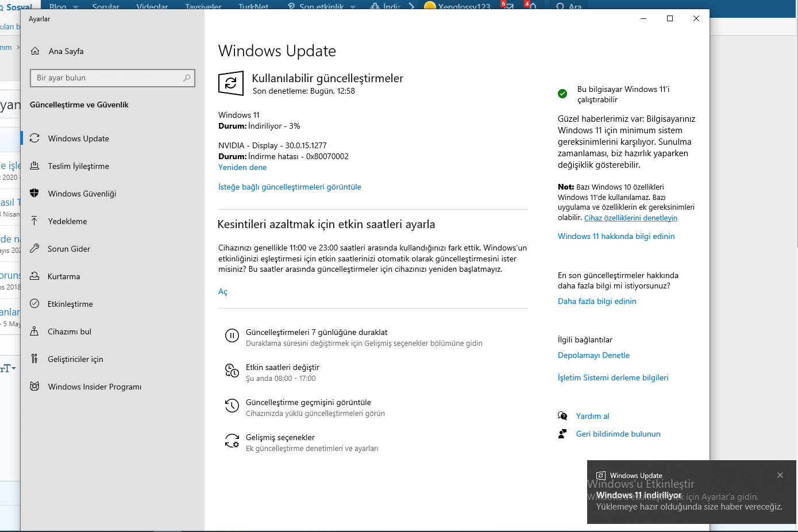Open Etkinleştirme via the checkmark circle icon
798x532 pixels.
coord(34,304)
